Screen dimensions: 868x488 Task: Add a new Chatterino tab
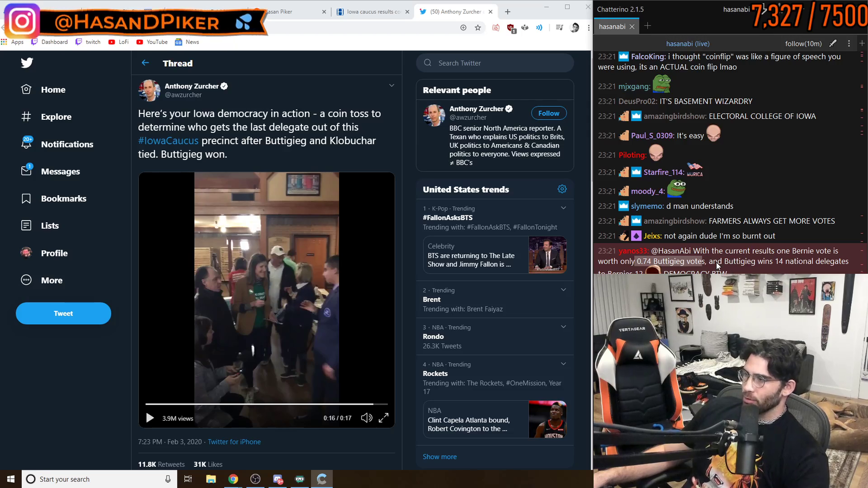click(x=648, y=26)
